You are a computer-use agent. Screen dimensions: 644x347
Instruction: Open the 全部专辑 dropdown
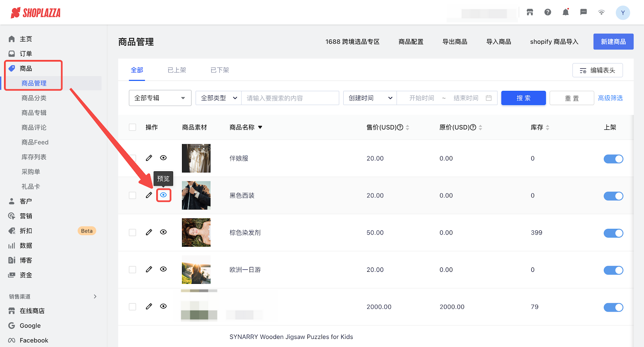coord(160,98)
